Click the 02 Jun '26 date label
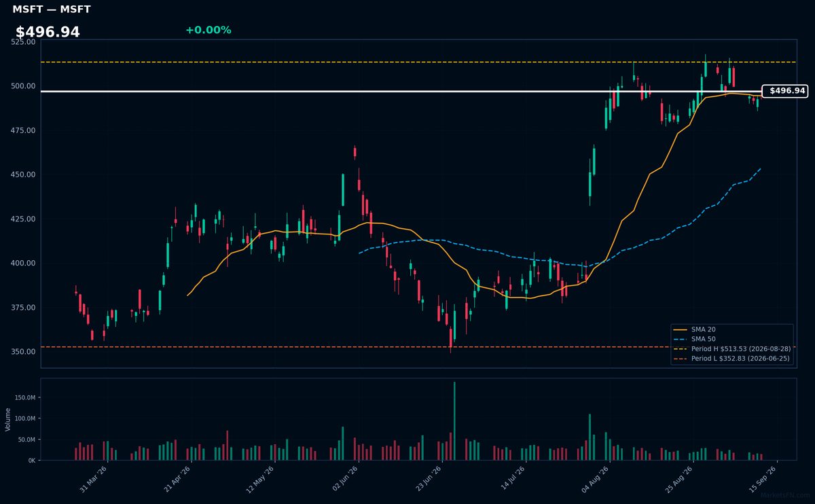This screenshot has height=504, width=815. (x=344, y=479)
